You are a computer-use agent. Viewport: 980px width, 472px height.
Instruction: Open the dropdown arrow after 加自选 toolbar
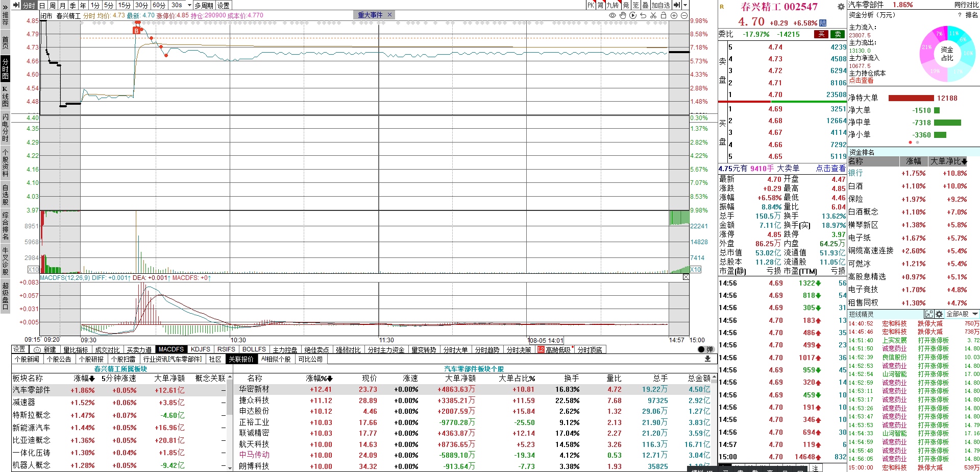coord(685,5)
